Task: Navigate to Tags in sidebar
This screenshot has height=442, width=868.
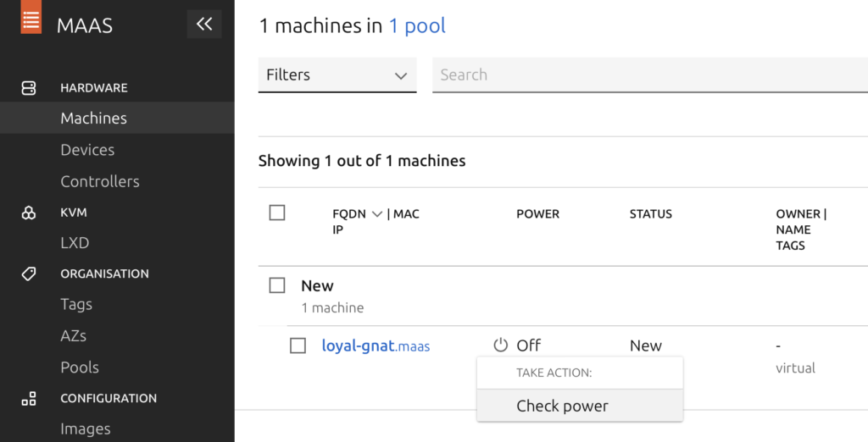Action: (x=76, y=304)
